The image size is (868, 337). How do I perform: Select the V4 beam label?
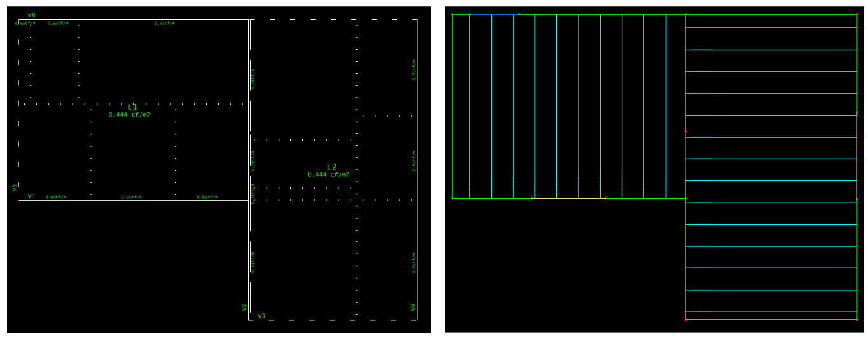(x=412, y=307)
